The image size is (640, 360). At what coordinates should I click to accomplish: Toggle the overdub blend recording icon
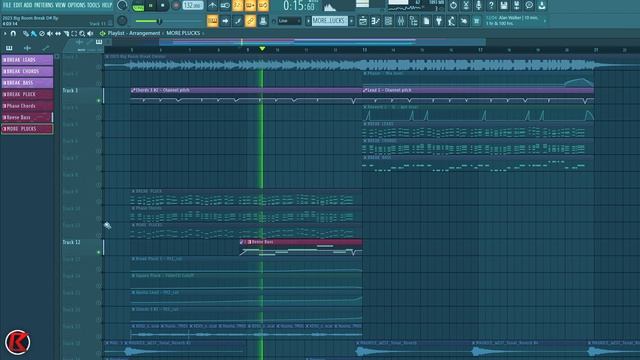[250, 5]
